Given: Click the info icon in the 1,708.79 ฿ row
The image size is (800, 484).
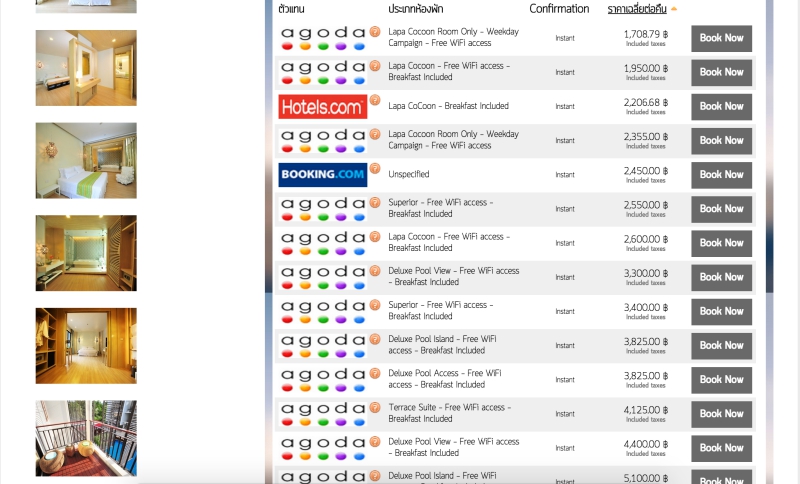Looking at the screenshot, I should 375,32.
